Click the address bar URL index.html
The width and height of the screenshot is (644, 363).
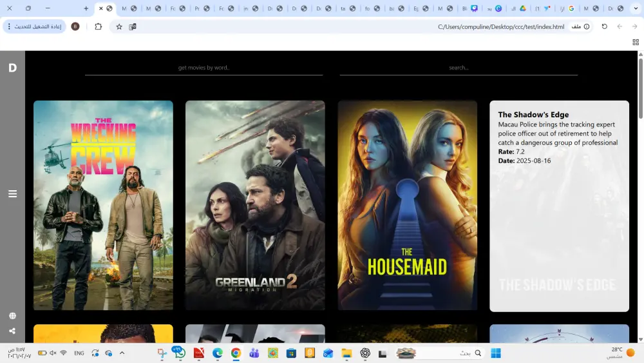[501, 26]
